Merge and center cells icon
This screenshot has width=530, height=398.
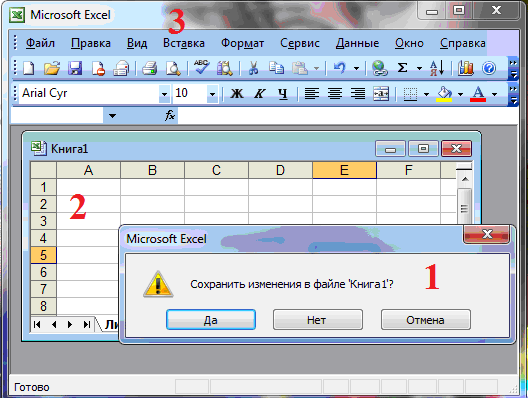pyautogui.click(x=381, y=93)
